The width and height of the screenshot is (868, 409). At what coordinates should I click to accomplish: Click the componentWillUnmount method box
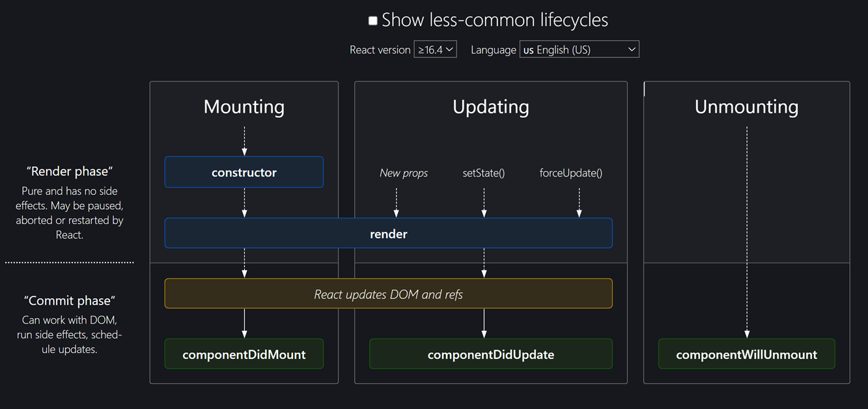747,354
